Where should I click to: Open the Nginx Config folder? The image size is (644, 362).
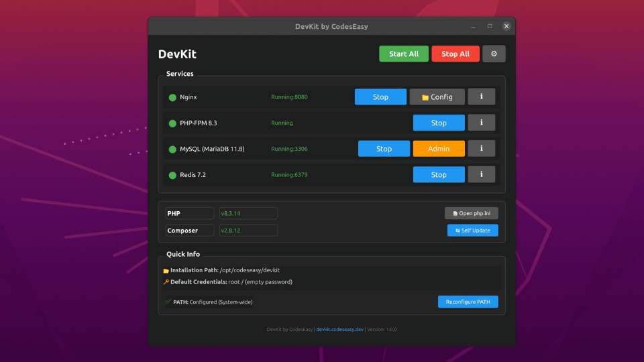pyautogui.click(x=437, y=97)
